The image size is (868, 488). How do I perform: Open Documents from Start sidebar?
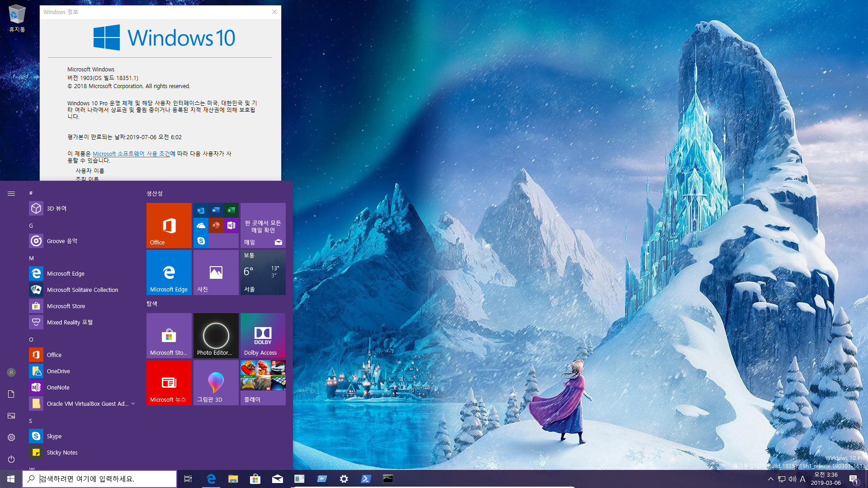[11, 394]
